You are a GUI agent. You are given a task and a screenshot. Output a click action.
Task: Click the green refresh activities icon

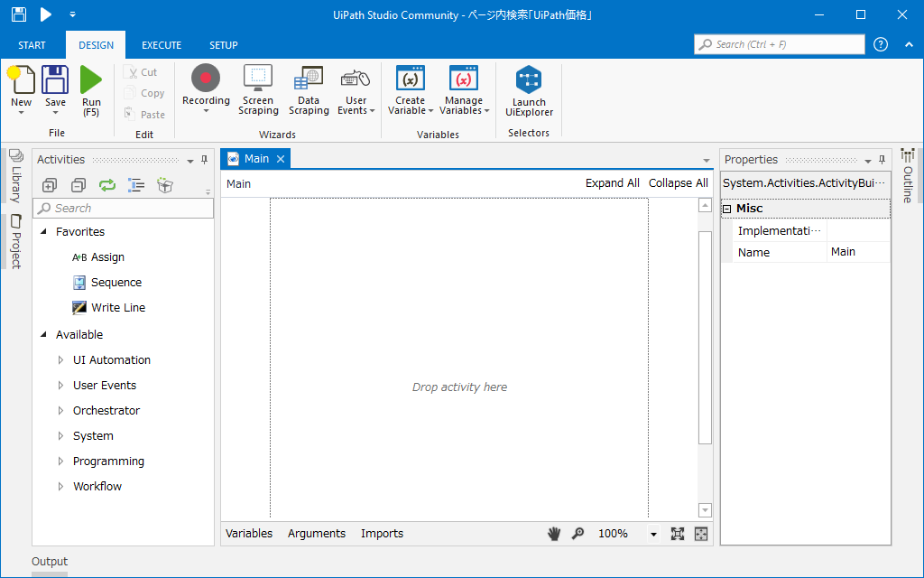(x=107, y=185)
